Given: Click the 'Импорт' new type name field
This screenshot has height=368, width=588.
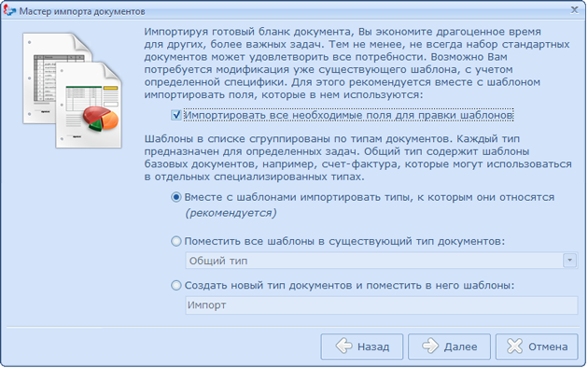Looking at the screenshot, I should coord(381,305).
